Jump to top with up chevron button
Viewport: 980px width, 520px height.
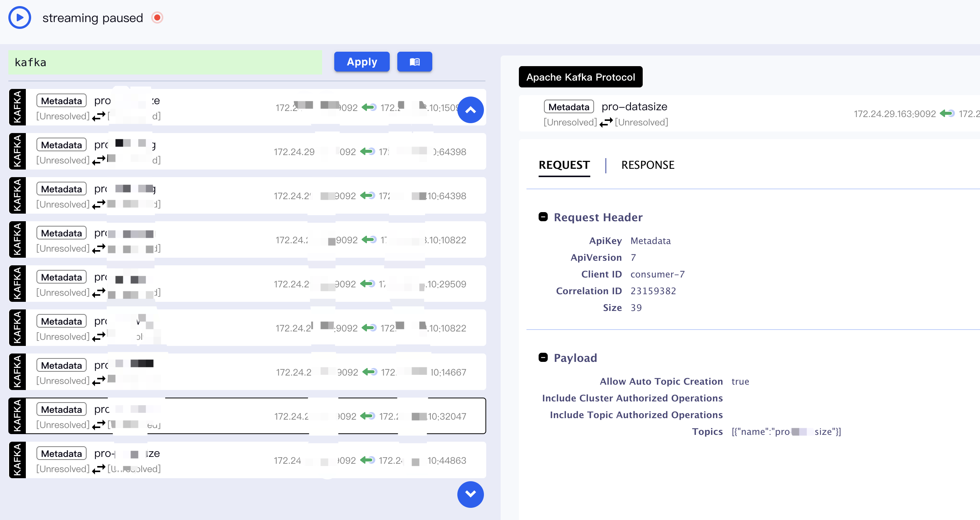point(470,110)
